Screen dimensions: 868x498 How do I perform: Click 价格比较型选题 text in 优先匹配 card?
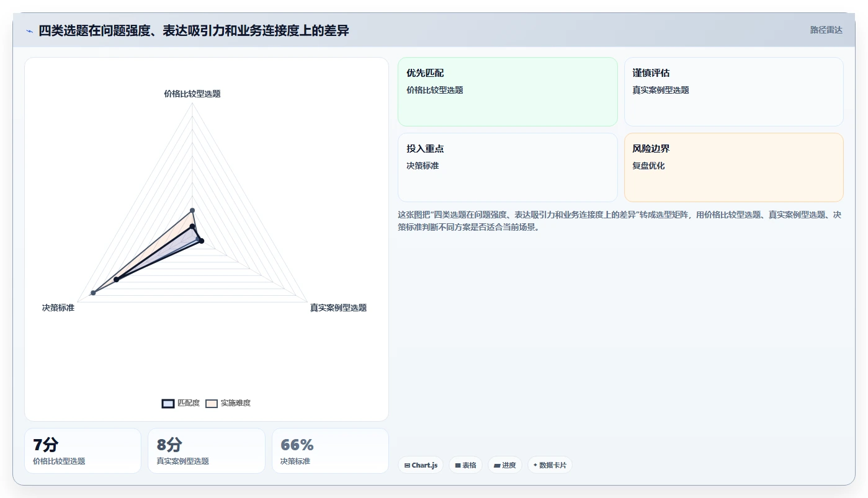coord(435,91)
